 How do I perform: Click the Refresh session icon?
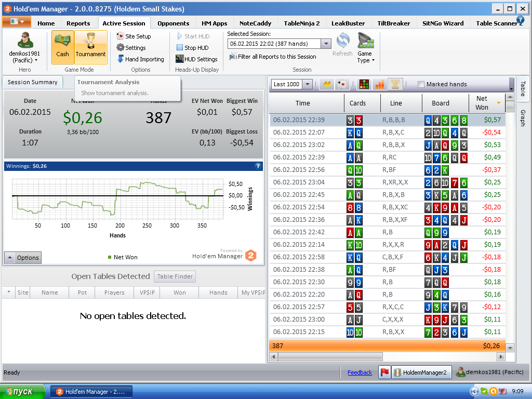(343, 45)
